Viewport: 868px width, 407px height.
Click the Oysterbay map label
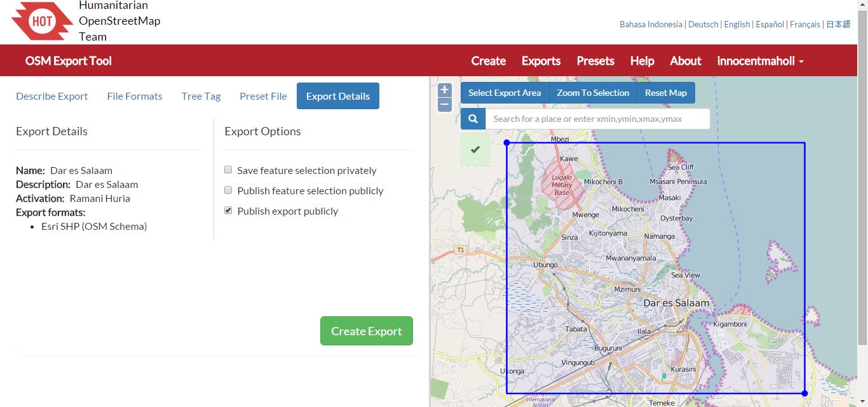click(677, 218)
